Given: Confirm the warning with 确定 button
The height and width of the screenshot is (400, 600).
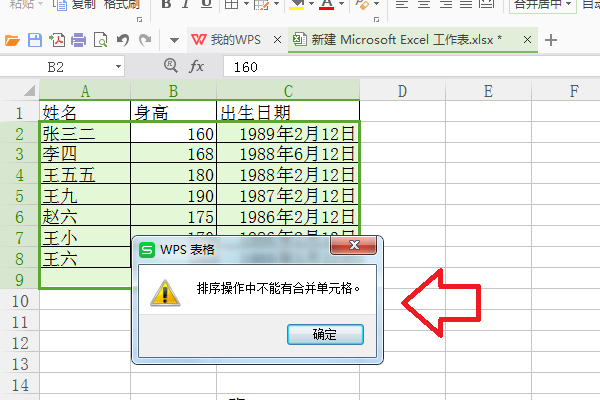Looking at the screenshot, I should click(325, 335).
